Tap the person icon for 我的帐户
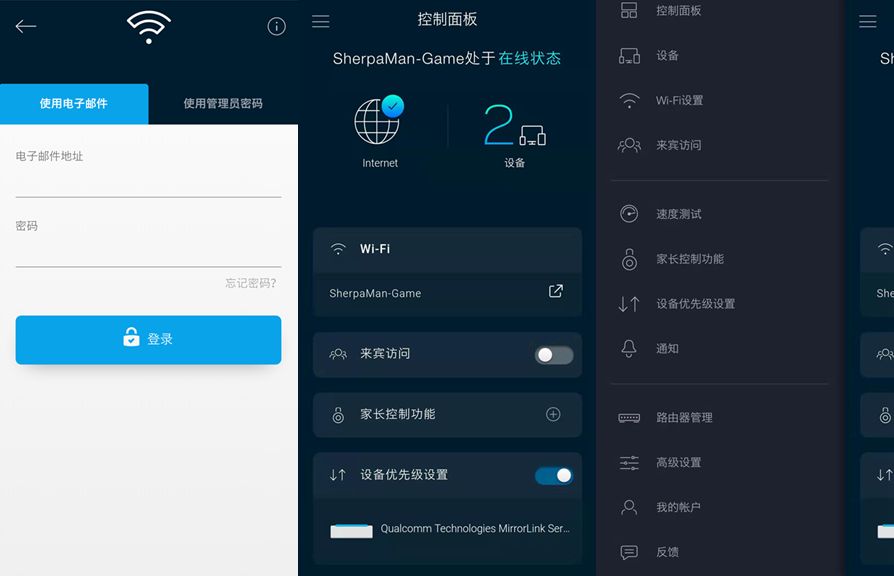The width and height of the screenshot is (894, 576). click(x=629, y=507)
